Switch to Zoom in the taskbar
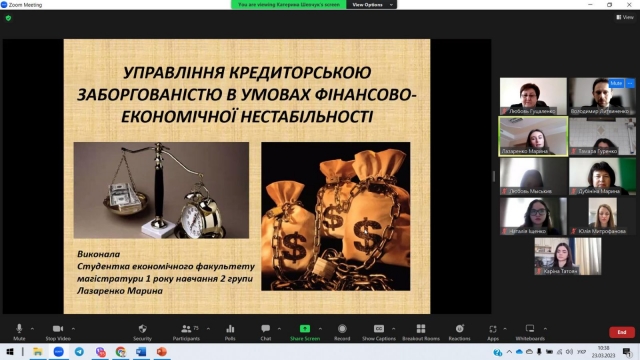This screenshot has width=640, height=360. coord(58,351)
